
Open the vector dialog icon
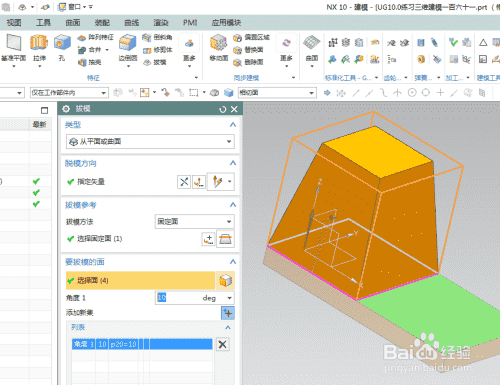click(199, 182)
